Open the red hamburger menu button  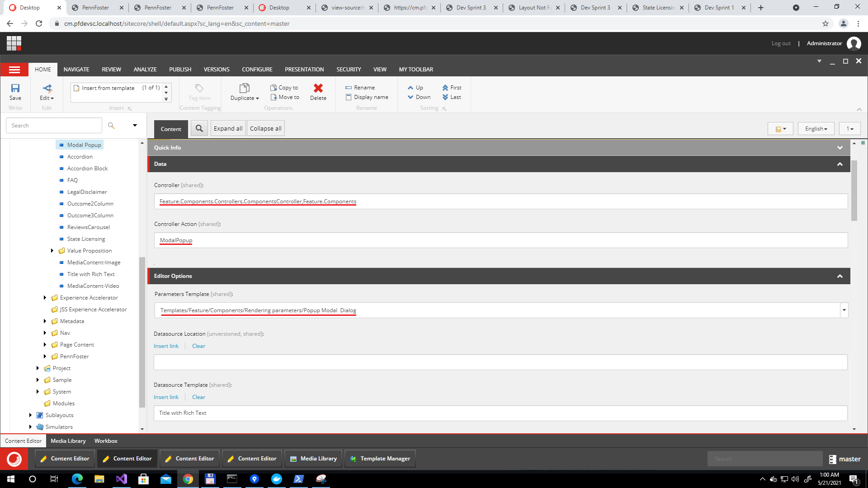coord(14,69)
